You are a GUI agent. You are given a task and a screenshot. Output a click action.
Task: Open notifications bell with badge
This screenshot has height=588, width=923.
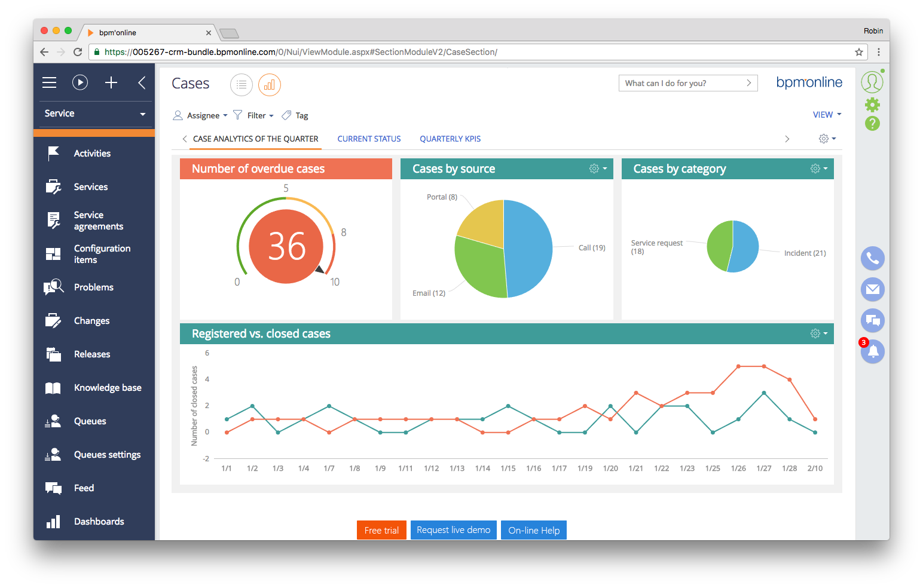click(x=872, y=351)
